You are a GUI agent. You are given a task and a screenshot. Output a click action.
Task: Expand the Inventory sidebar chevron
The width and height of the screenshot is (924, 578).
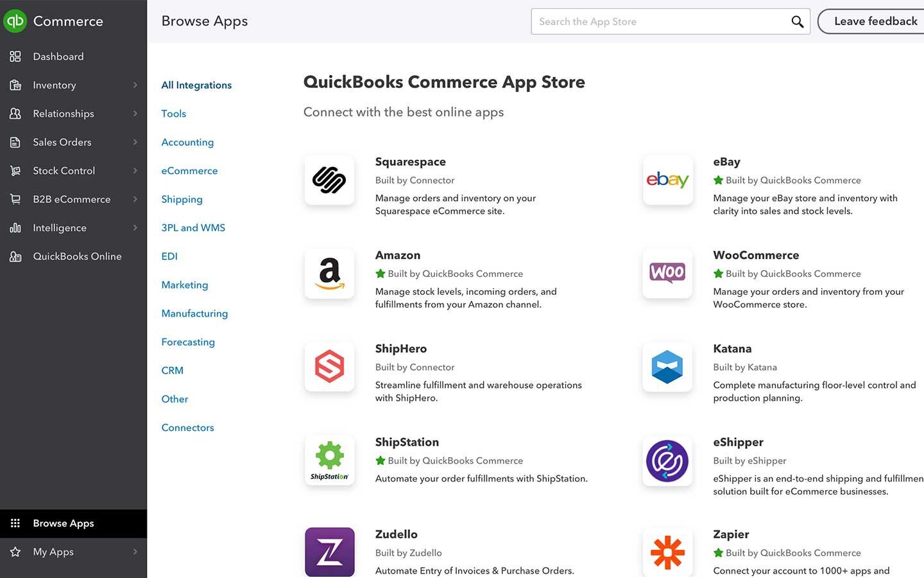tap(135, 85)
